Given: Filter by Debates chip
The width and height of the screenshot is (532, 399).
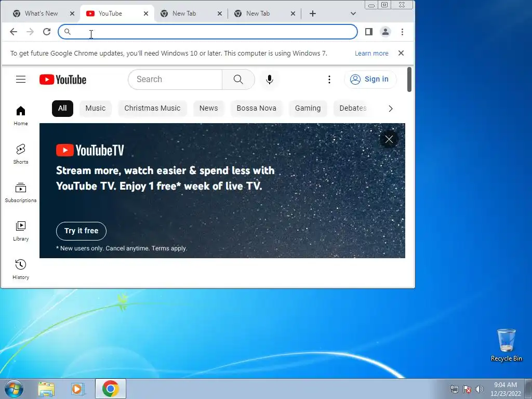Looking at the screenshot, I should [x=353, y=108].
